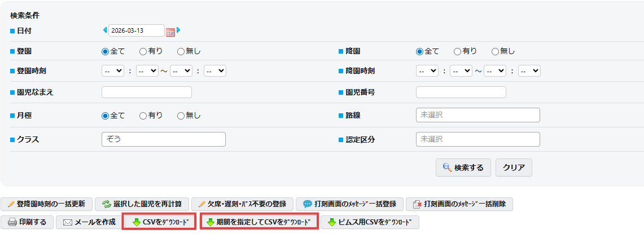Open the calendar date picker icon
Image resolution: width=644 pixels, height=234 pixels.
[170, 32]
